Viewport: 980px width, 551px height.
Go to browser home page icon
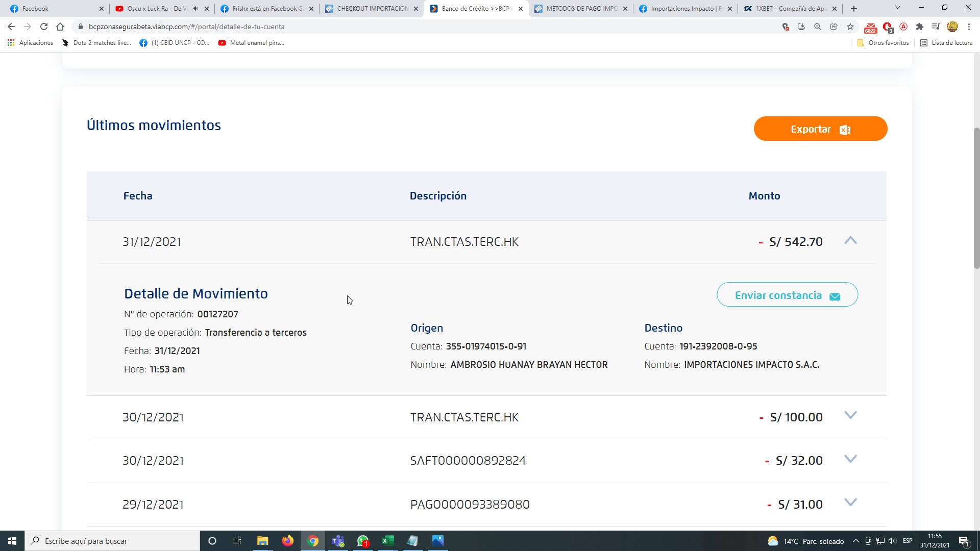[x=60, y=27]
